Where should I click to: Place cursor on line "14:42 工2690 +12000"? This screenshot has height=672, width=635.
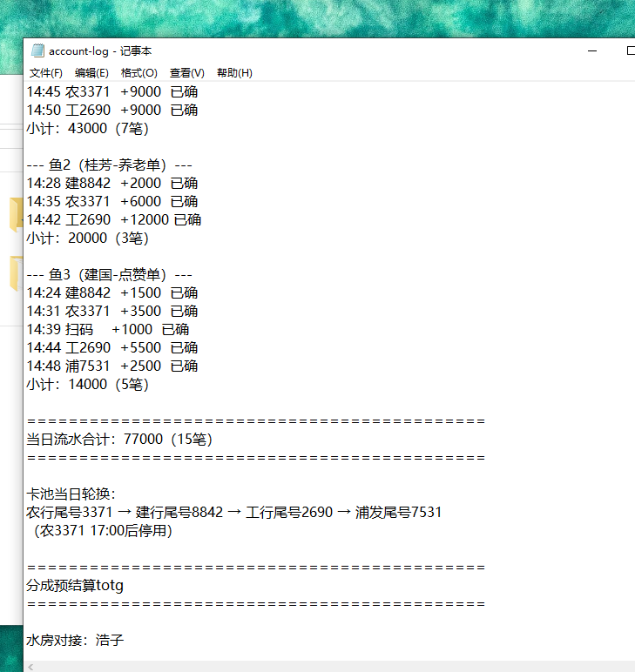click(113, 220)
